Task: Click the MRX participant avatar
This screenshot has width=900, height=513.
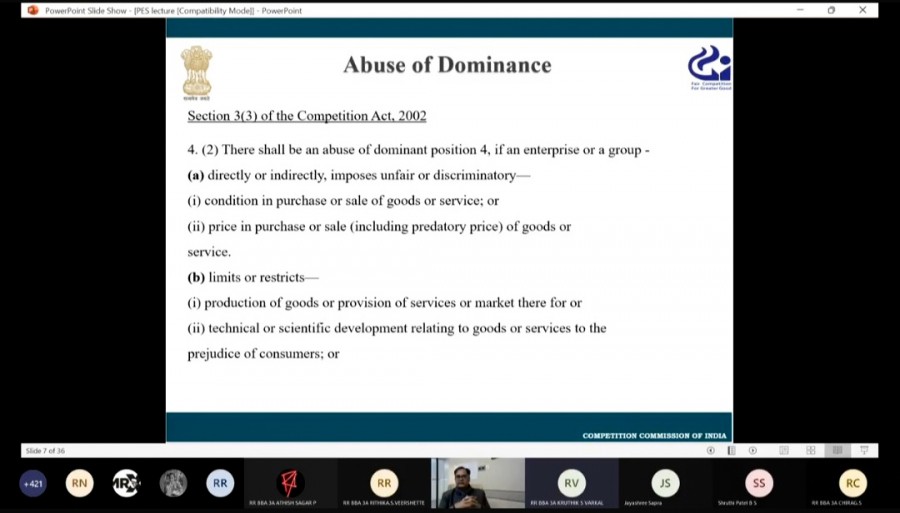Action: (x=126, y=483)
